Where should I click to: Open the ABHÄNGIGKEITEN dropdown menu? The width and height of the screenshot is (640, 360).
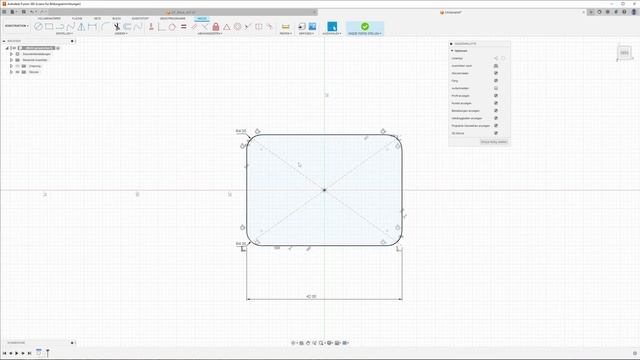(x=210, y=33)
